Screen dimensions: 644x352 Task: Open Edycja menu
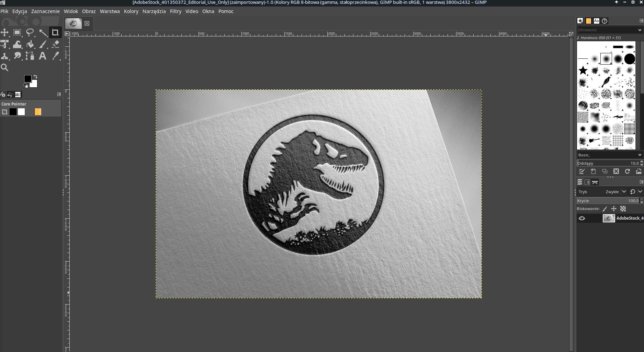point(20,11)
